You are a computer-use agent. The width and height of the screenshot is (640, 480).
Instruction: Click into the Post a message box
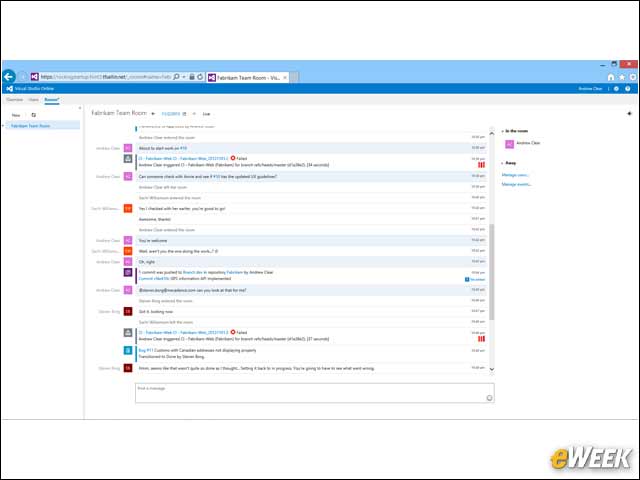pyautogui.click(x=315, y=393)
